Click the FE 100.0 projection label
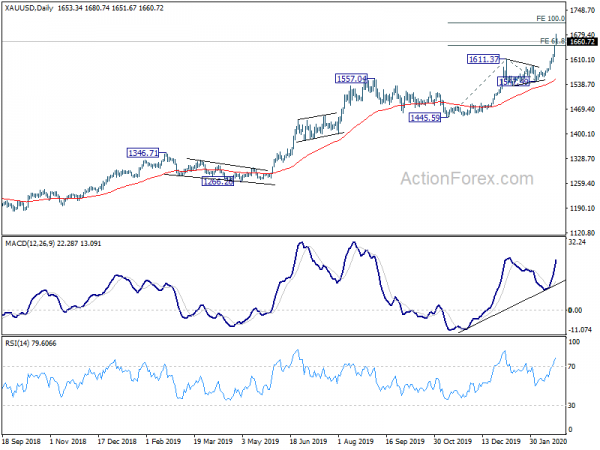600x450 pixels. (551, 18)
